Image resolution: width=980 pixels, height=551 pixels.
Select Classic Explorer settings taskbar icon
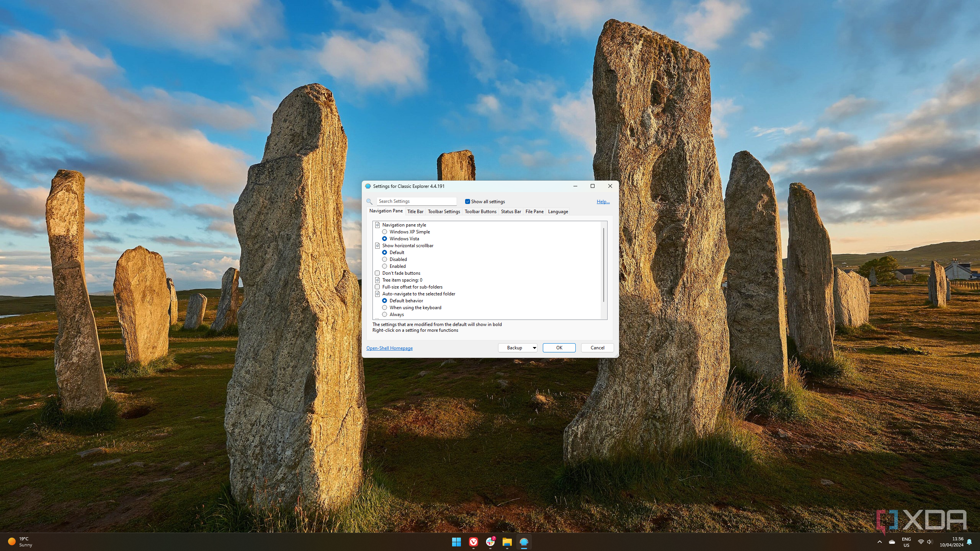point(524,542)
